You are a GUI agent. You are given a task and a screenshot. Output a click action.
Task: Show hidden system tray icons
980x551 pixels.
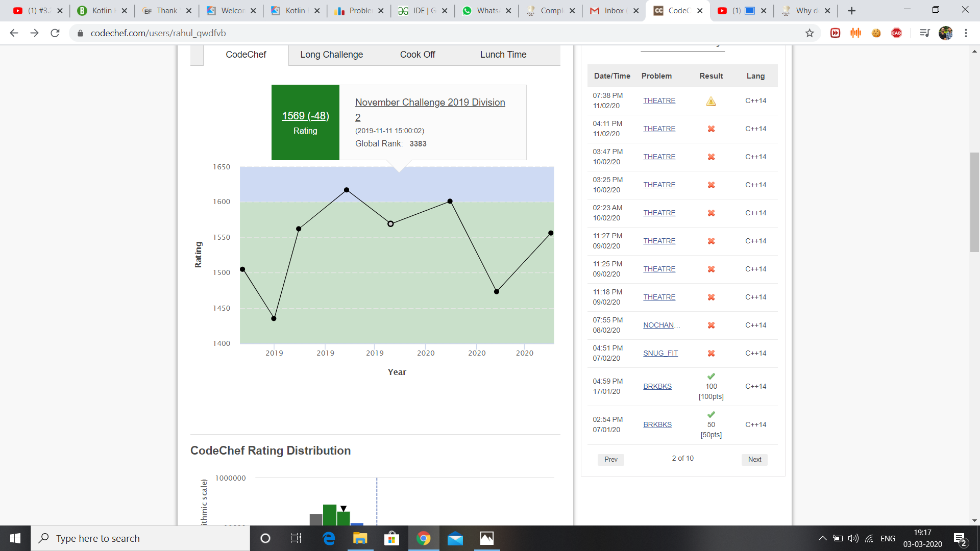coord(822,538)
